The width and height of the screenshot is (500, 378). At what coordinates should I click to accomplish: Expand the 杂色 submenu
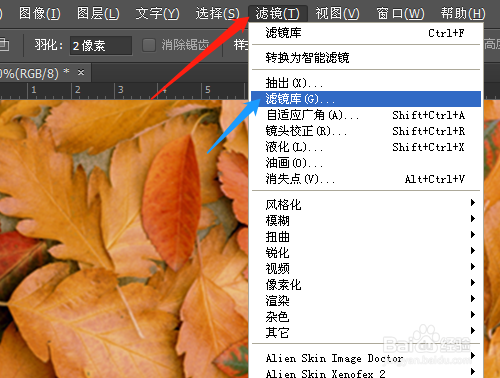tap(366, 316)
